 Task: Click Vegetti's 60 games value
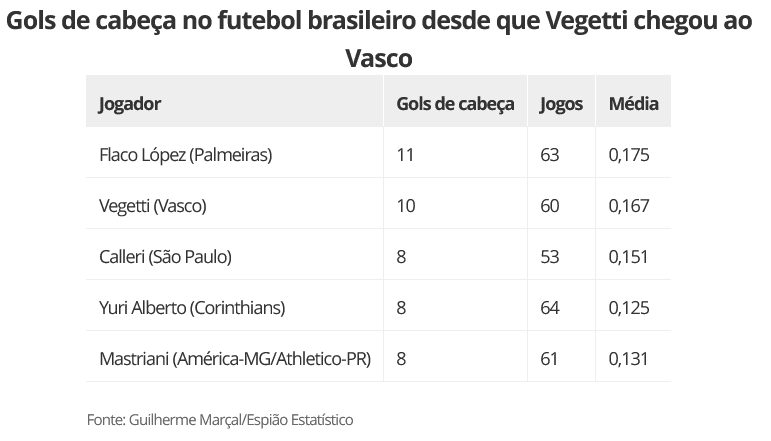point(549,206)
